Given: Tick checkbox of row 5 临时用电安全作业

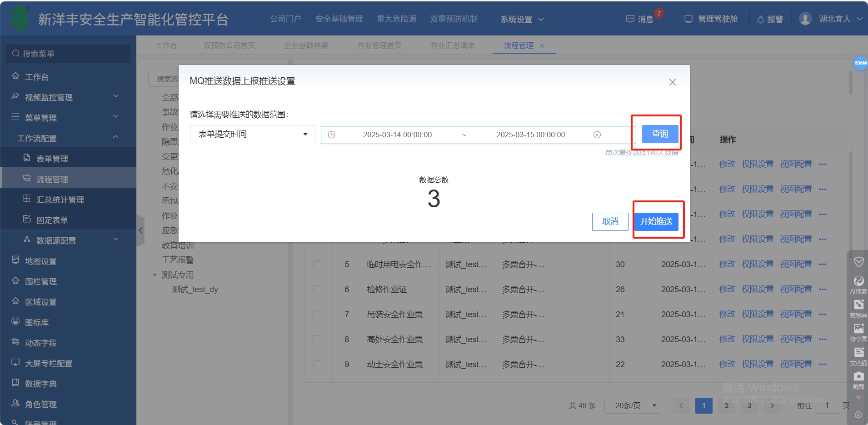Looking at the screenshot, I should [x=317, y=265].
